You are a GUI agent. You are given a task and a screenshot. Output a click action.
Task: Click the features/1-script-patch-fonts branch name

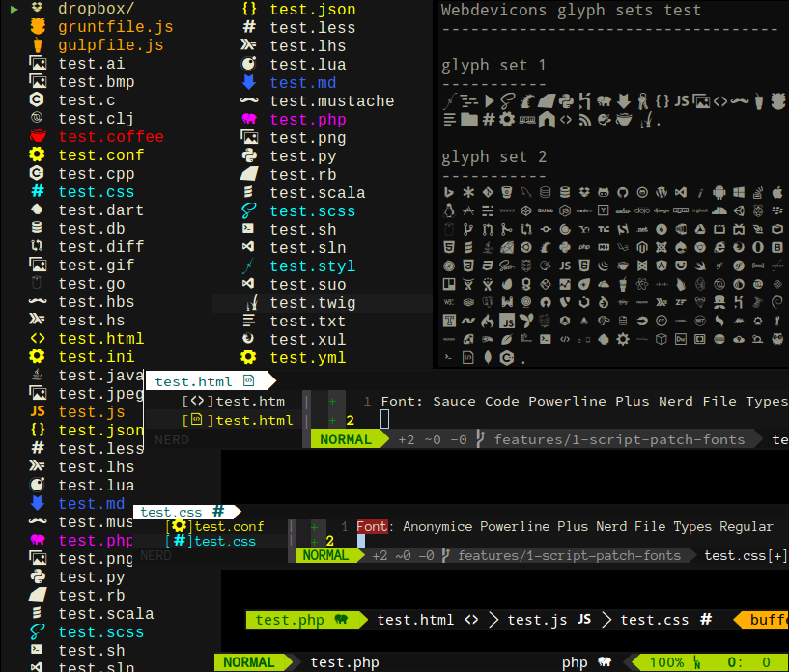[619, 439]
